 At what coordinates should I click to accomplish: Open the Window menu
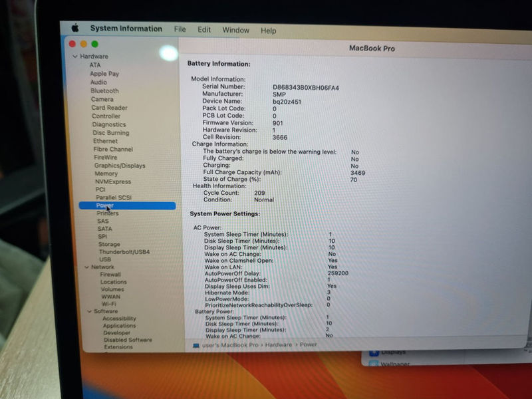coord(236,30)
